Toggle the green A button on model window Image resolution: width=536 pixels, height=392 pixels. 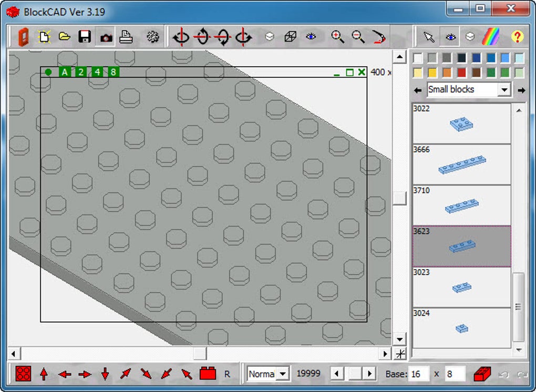pyautogui.click(x=64, y=73)
